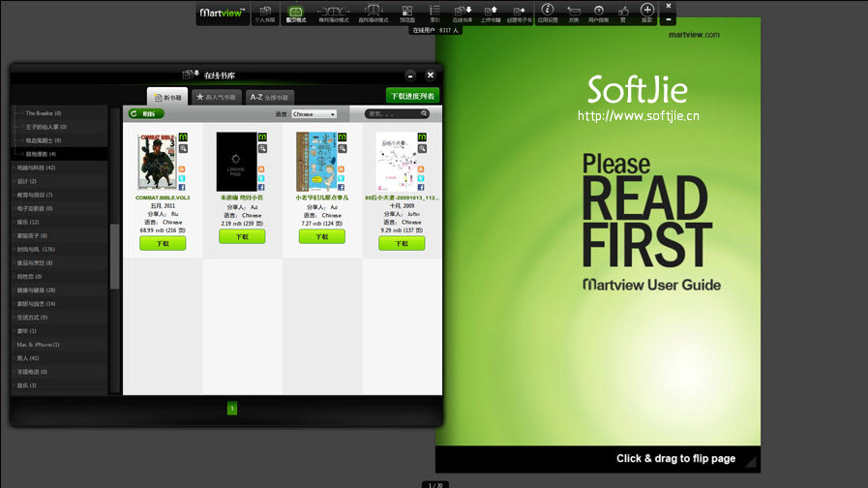Screen dimensions: 868x488
Task: Open the language (语言) Chinese dropdown
Action: [x=314, y=114]
